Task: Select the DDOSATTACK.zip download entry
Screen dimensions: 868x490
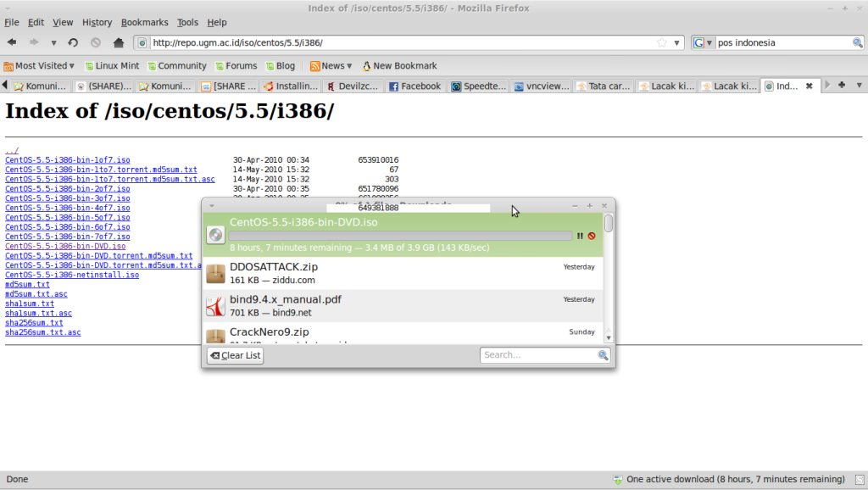Action: tap(403, 274)
